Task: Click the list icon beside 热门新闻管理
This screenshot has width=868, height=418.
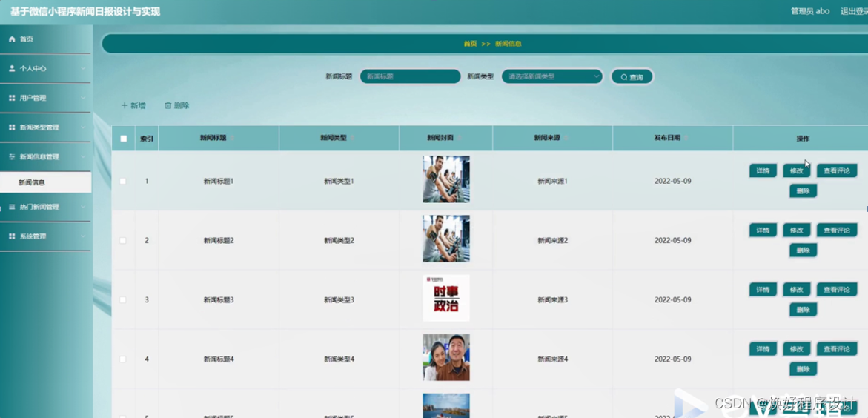Action: pos(12,207)
